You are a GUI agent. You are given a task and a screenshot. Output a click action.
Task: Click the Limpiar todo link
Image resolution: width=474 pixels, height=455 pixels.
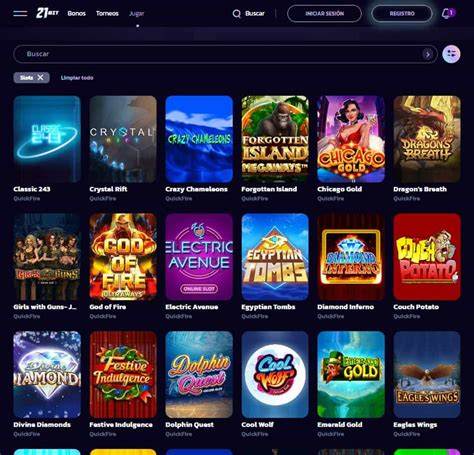coord(77,78)
